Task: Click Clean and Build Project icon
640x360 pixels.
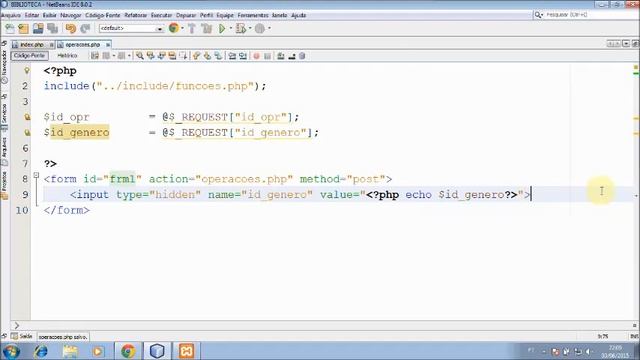Action: tap(207, 29)
